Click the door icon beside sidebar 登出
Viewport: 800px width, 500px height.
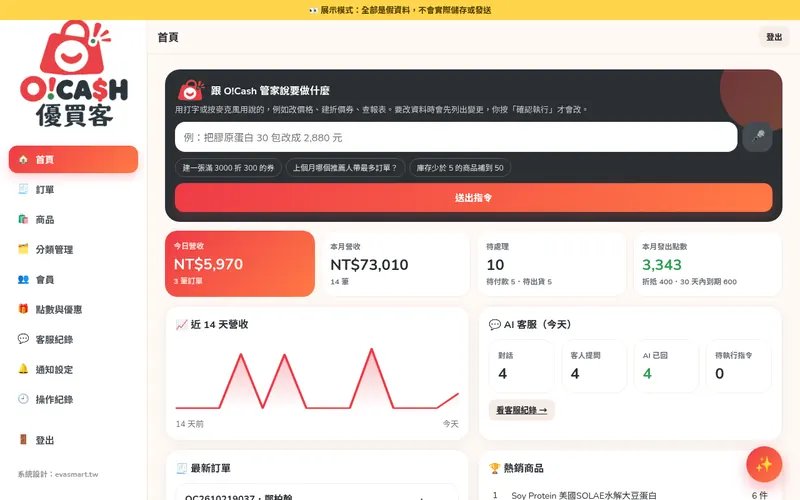(x=23, y=440)
